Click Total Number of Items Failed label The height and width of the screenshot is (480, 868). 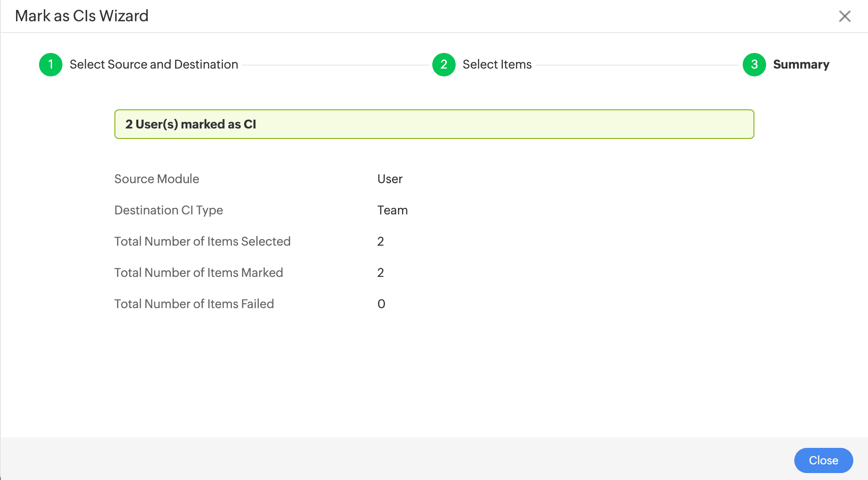coord(194,304)
